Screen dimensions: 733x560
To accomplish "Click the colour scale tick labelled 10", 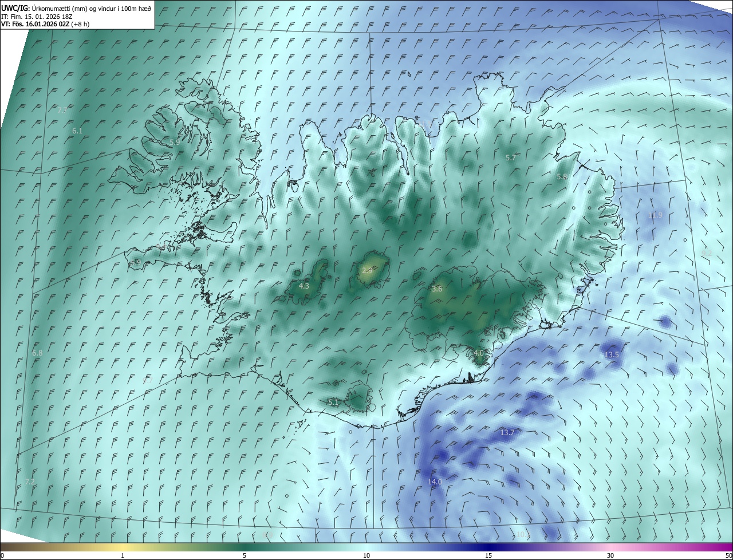I will point(366,555).
